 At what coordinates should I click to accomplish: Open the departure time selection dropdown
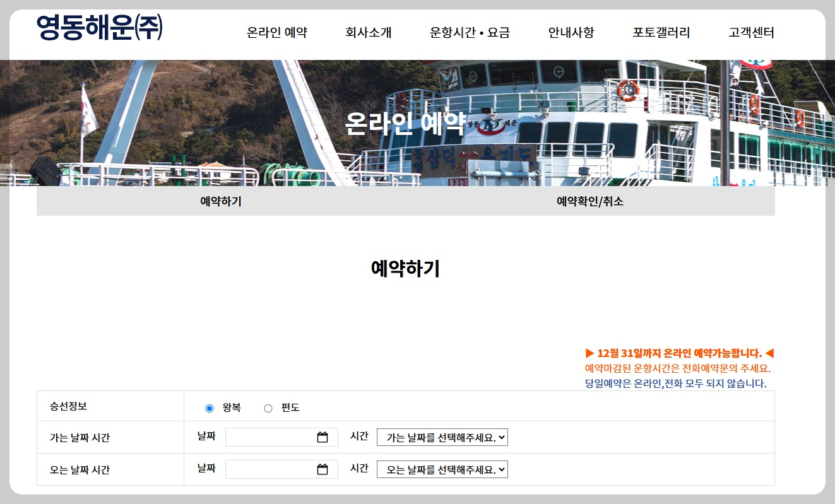[442, 437]
